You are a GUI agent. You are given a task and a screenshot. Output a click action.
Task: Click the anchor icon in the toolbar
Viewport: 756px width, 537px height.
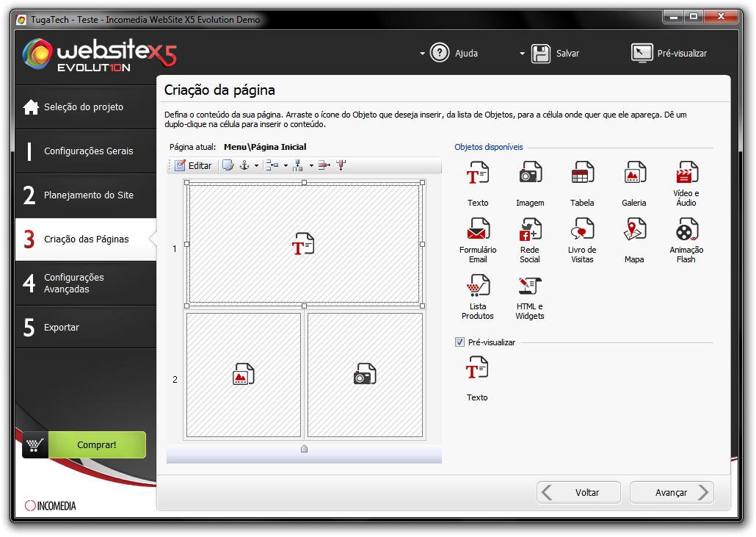pos(244,165)
